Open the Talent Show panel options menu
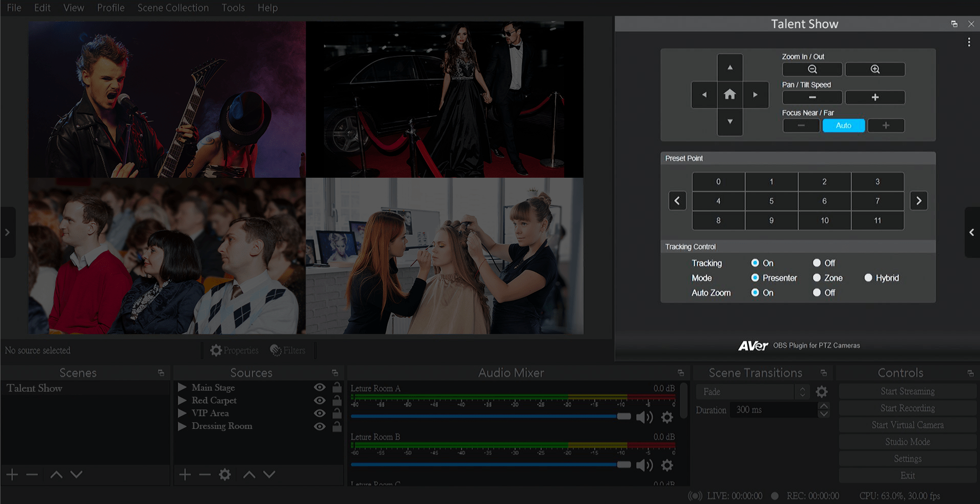Image resolution: width=980 pixels, height=504 pixels. coord(969,42)
